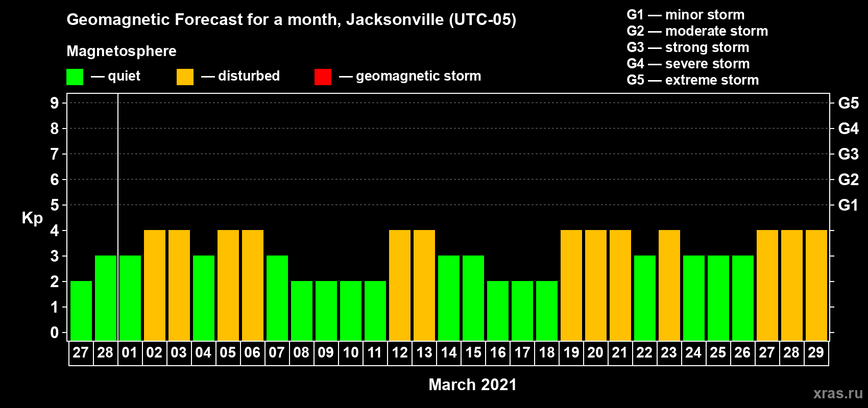The width and height of the screenshot is (868, 408).
Task: Click the date label 26
Action: (x=742, y=353)
